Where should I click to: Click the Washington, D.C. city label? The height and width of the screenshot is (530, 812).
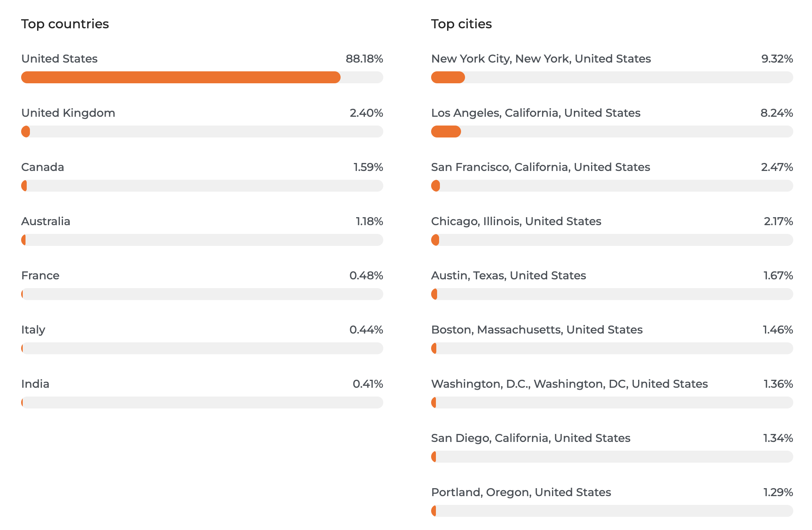[570, 384]
